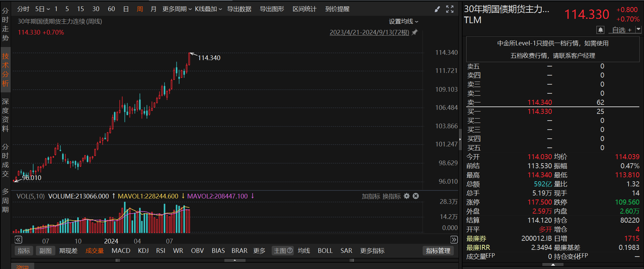
Task: Select the 60-minute period
Action: pyautogui.click(x=111, y=9)
